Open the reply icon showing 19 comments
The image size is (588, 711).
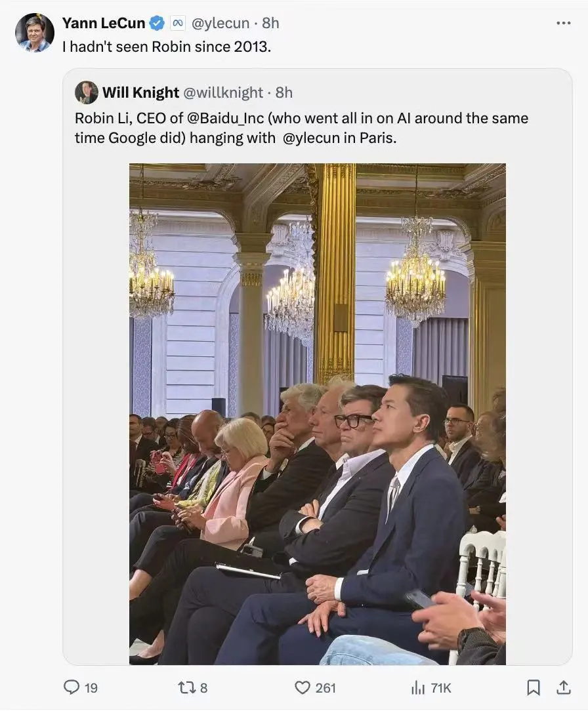click(x=72, y=687)
